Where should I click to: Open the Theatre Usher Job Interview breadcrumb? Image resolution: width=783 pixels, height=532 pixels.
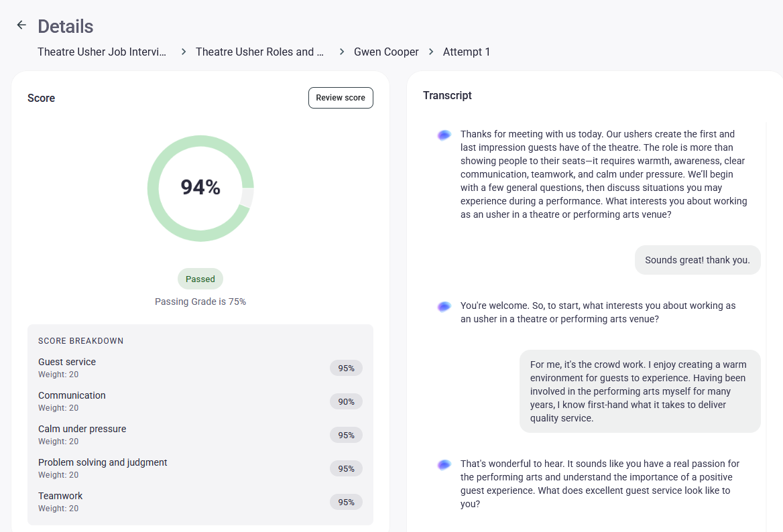[102, 52]
